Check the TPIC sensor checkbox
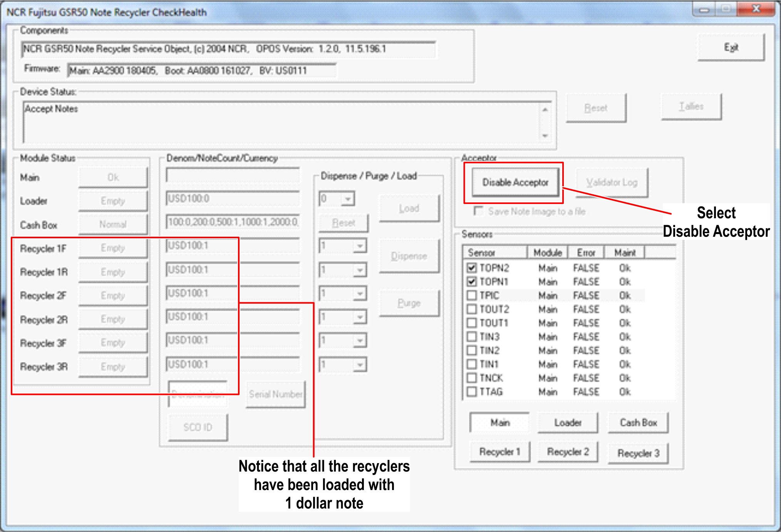 click(471, 295)
